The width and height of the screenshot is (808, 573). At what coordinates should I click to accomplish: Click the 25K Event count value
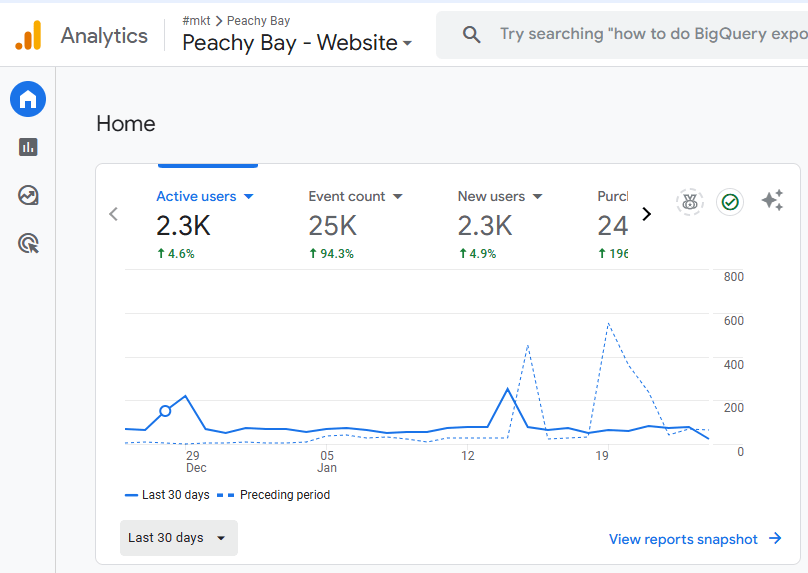click(x=332, y=226)
